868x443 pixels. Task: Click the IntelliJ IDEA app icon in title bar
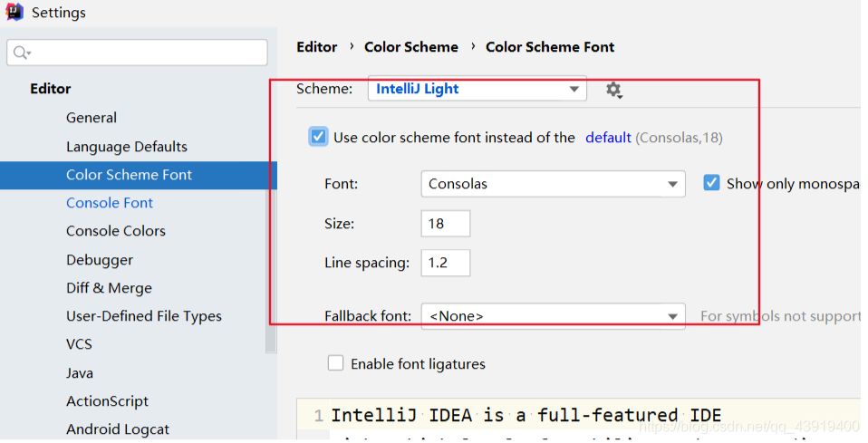(x=14, y=12)
